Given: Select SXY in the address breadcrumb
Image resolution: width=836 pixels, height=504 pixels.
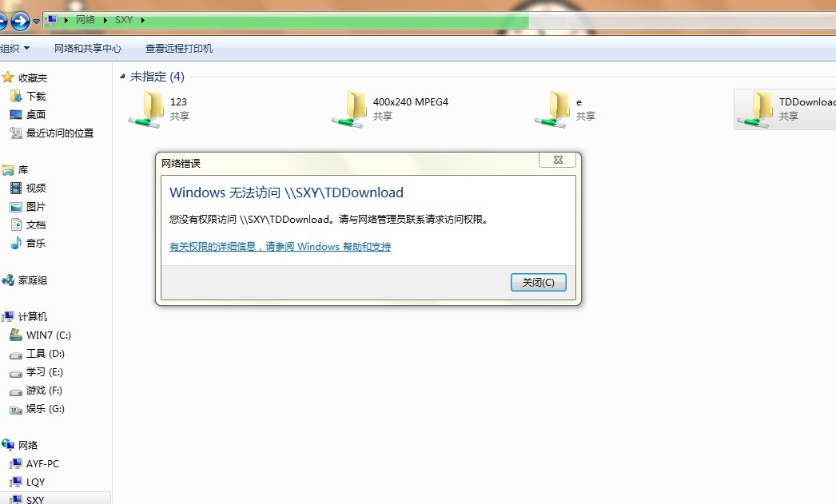Looking at the screenshot, I should (x=124, y=20).
